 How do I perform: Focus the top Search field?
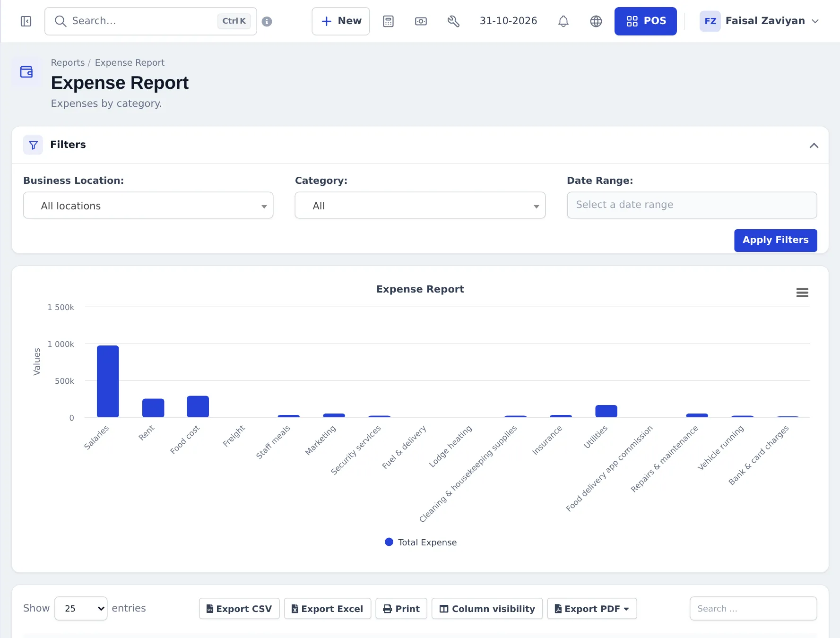click(x=150, y=21)
